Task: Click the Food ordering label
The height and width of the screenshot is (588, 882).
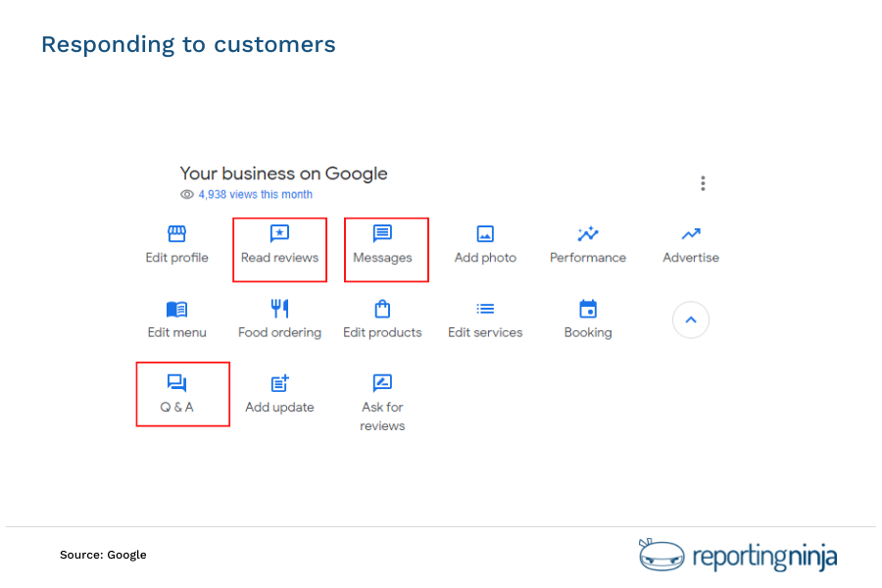Action: point(279,332)
